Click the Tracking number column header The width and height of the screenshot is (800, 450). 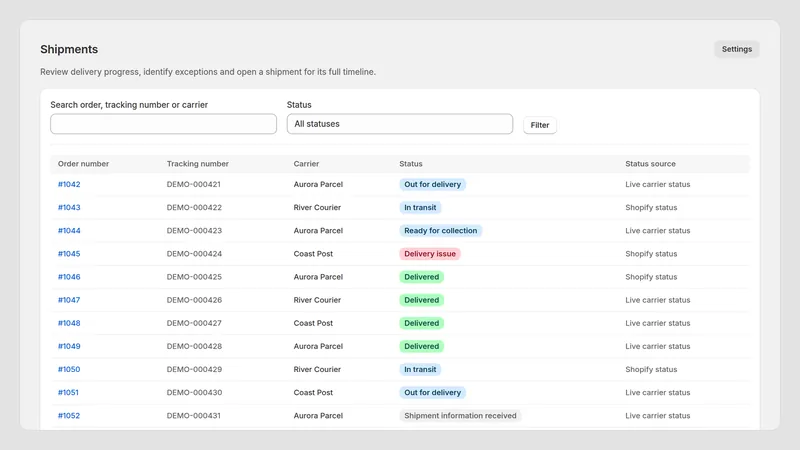pos(197,164)
